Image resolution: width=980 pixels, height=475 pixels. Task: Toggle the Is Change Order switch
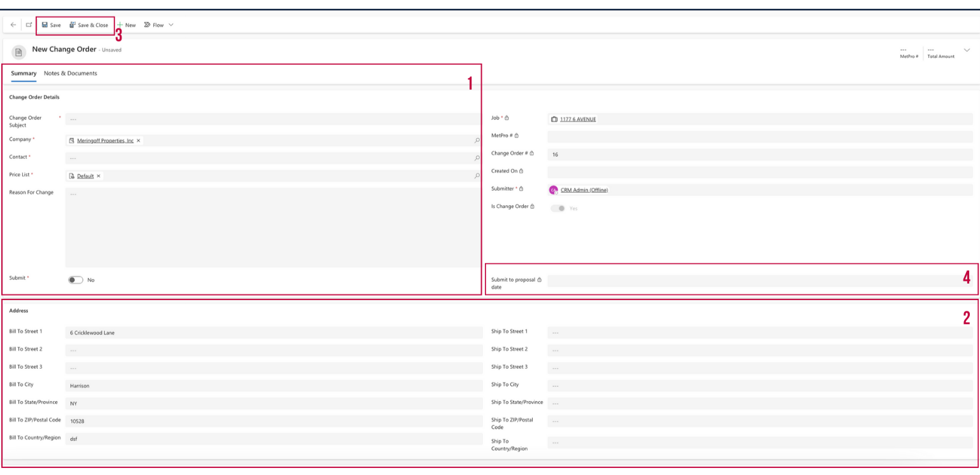[558, 208]
